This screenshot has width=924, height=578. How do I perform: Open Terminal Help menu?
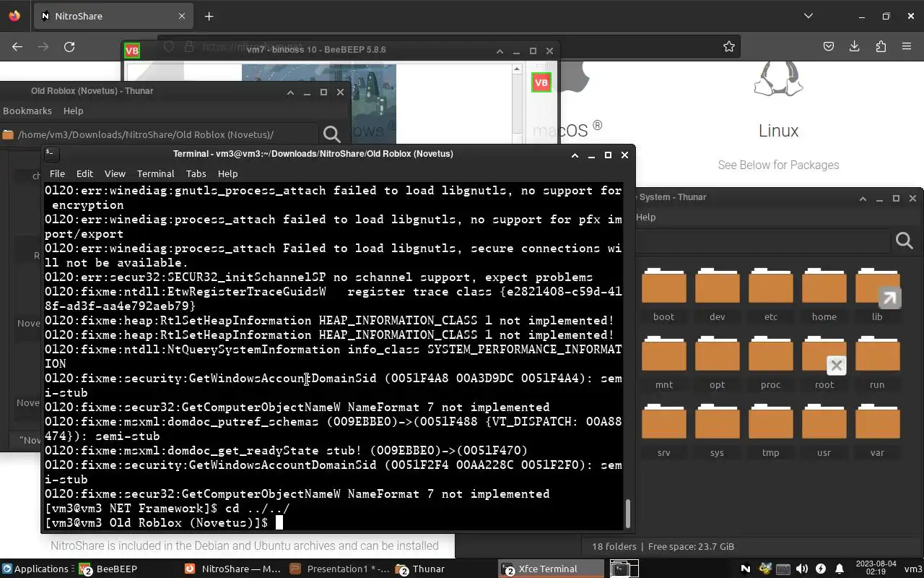[227, 173]
